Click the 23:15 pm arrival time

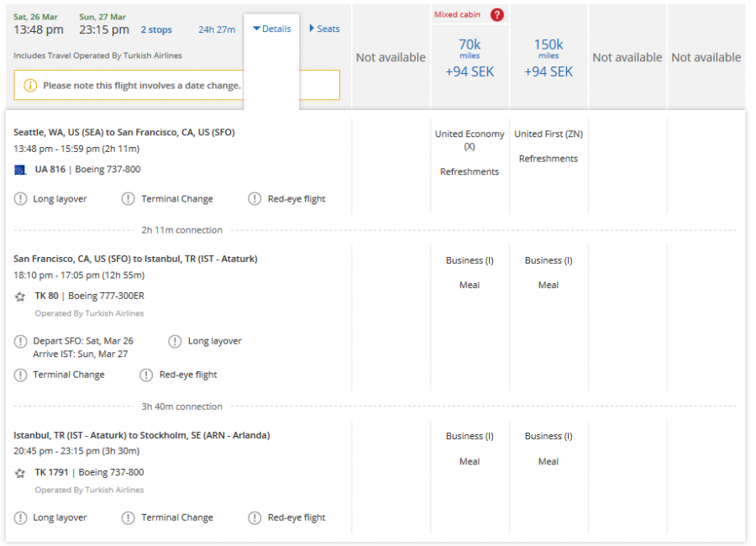104,30
